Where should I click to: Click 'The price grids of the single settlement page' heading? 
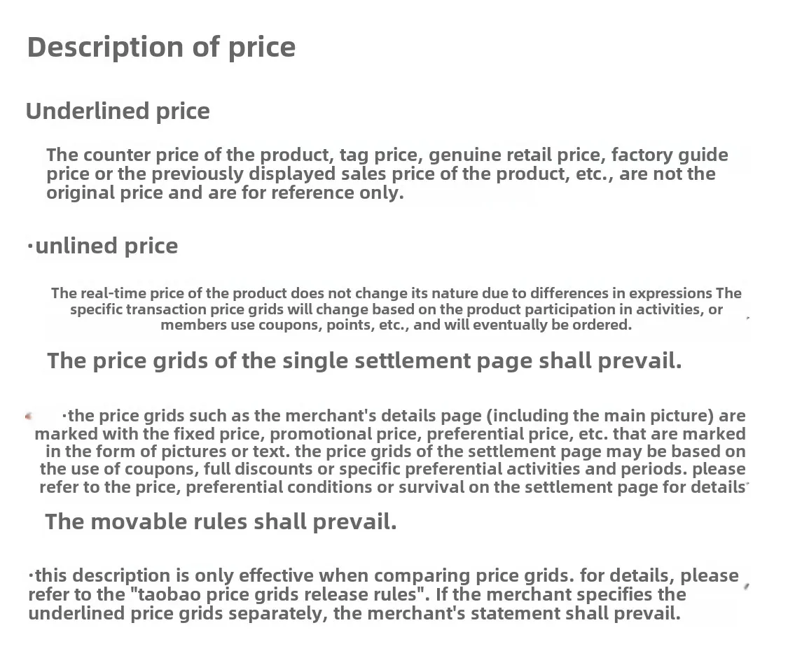pyautogui.click(x=364, y=361)
